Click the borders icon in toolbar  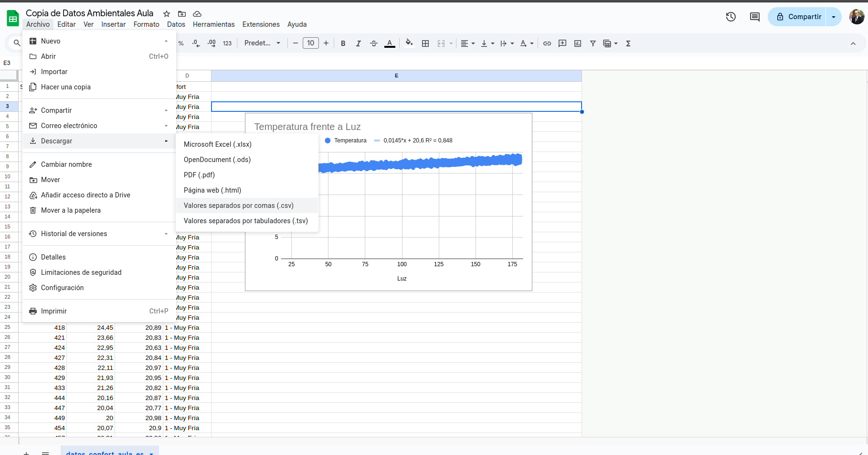point(425,43)
